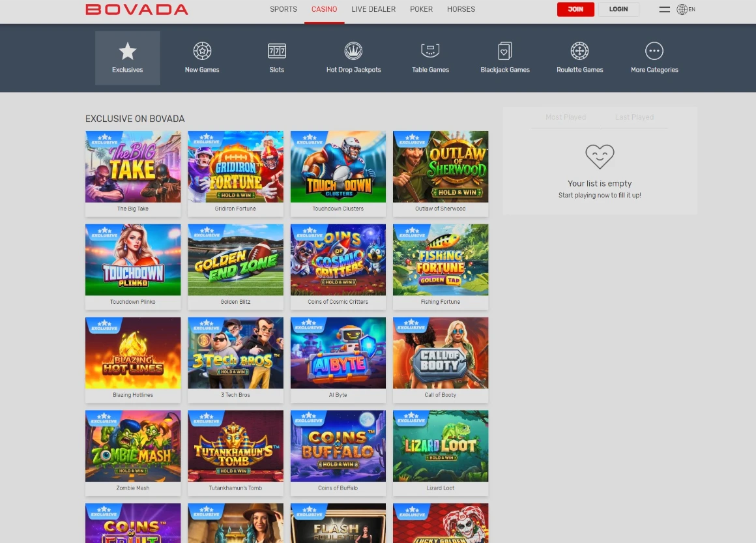This screenshot has height=543, width=756.
Task: Open the New Games category icon
Action: click(x=201, y=51)
